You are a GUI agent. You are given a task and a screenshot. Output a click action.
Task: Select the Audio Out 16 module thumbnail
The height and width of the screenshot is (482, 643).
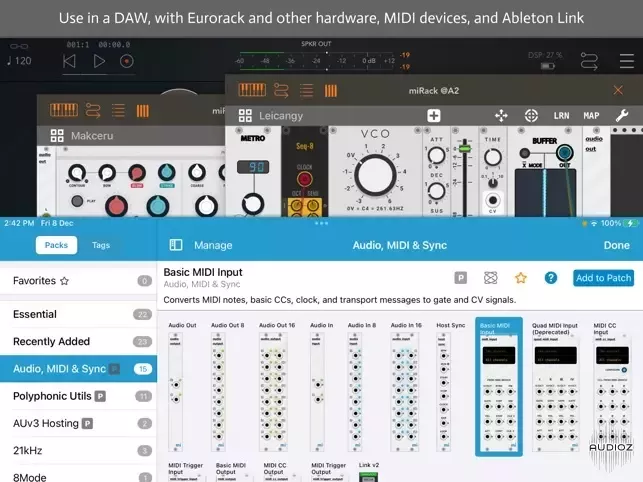[x=273, y=392]
